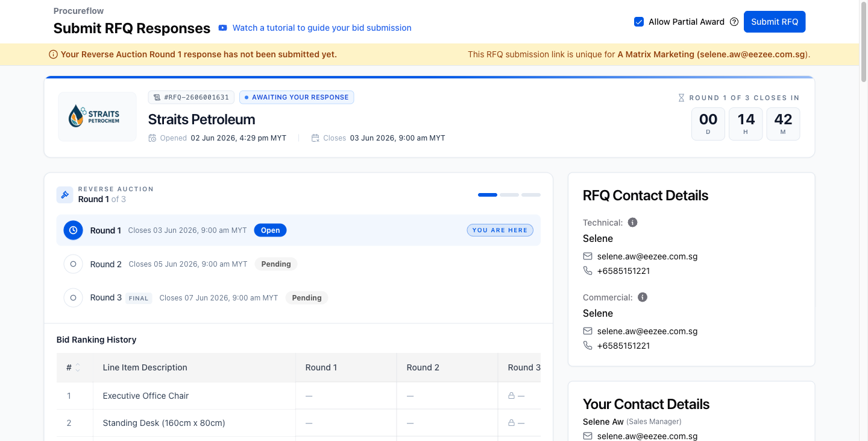Click the Round 1 clock icon
The image size is (868, 441).
click(x=73, y=230)
